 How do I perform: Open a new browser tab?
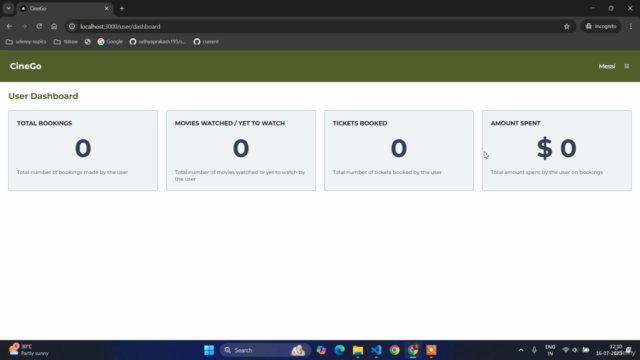122,8
